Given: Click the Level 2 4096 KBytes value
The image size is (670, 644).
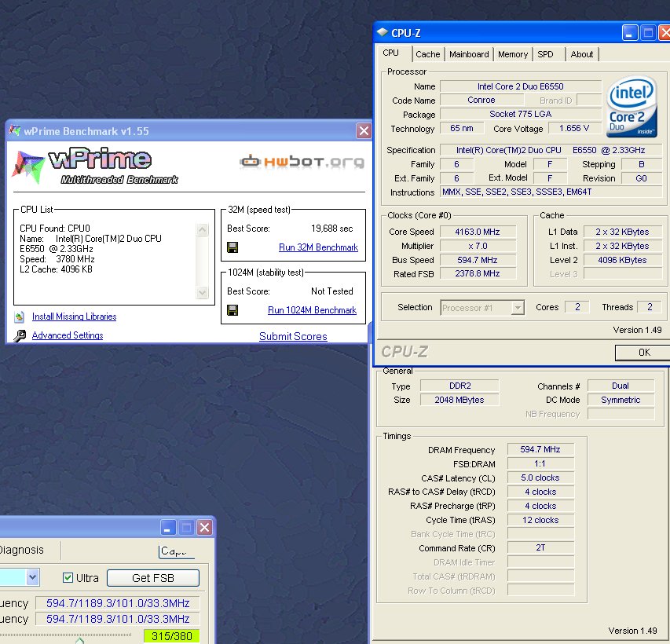Looking at the screenshot, I should 622,260.
